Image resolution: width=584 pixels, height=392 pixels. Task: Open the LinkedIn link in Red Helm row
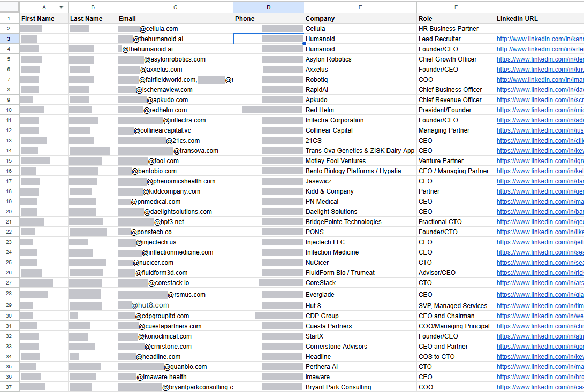click(x=540, y=110)
